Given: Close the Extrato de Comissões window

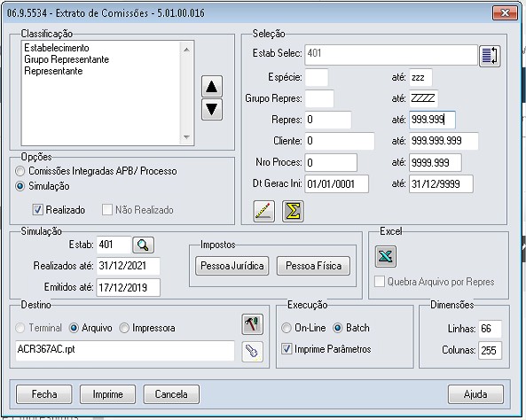Looking at the screenshot, I should (505, 13).
